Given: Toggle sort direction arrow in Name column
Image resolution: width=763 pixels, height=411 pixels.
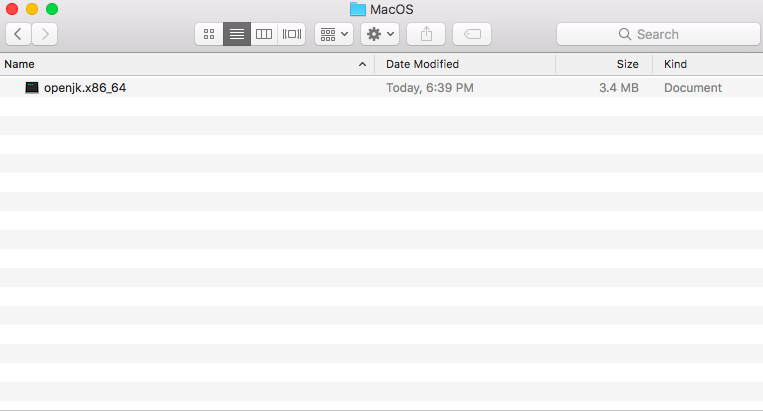Looking at the screenshot, I should [x=362, y=64].
